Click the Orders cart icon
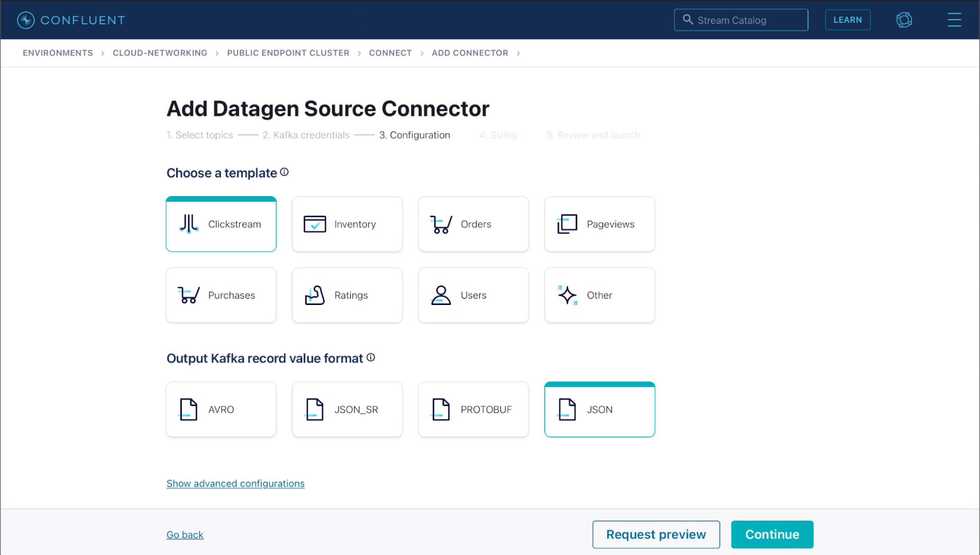980x555 pixels. (441, 224)
